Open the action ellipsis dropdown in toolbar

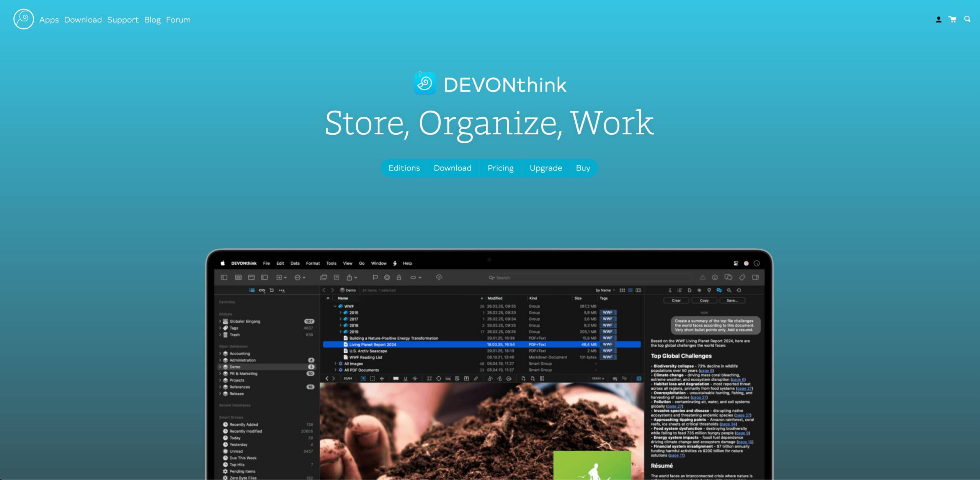pyautogui.click(x=300, y=277)
